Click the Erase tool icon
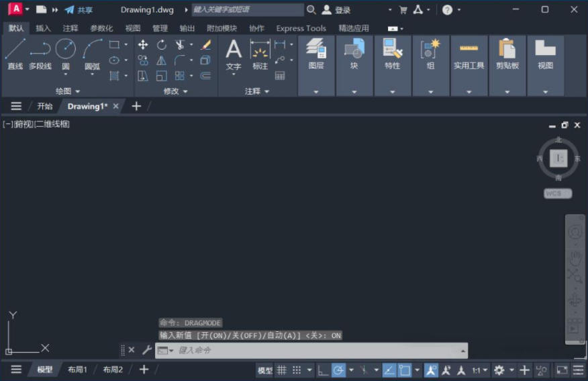The width and height of the screenshot is (588, 381). tap(205, 44)
